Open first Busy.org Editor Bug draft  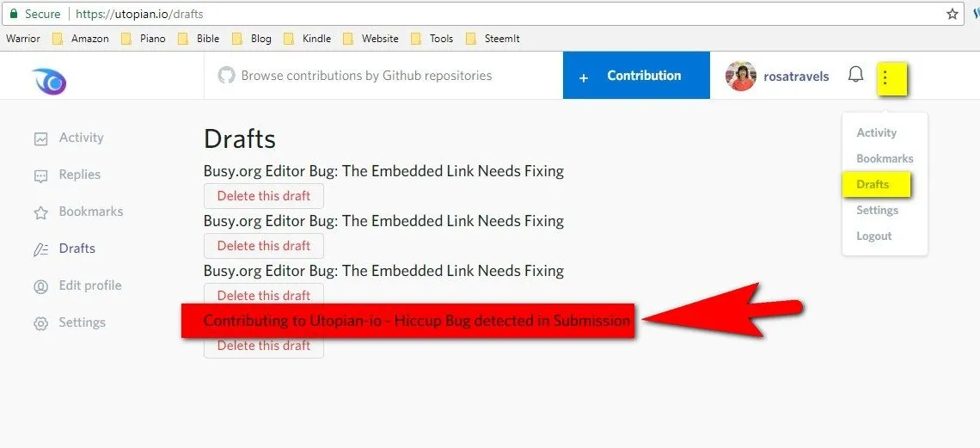point(383,170)
